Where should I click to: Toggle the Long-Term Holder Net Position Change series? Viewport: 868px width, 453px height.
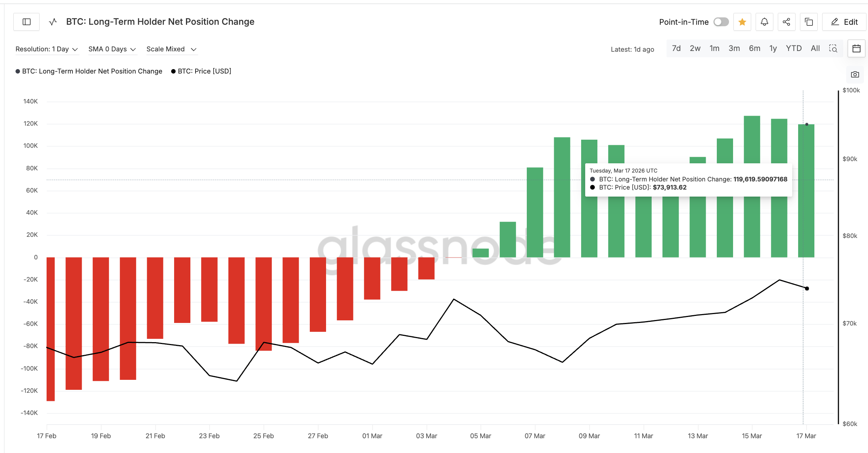(89, 71)
